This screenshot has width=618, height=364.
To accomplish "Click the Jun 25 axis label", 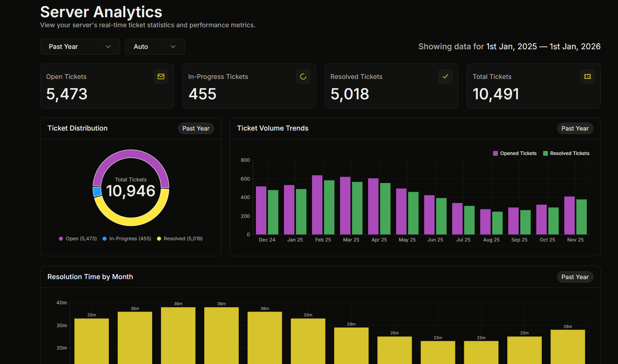I will 435,240.
